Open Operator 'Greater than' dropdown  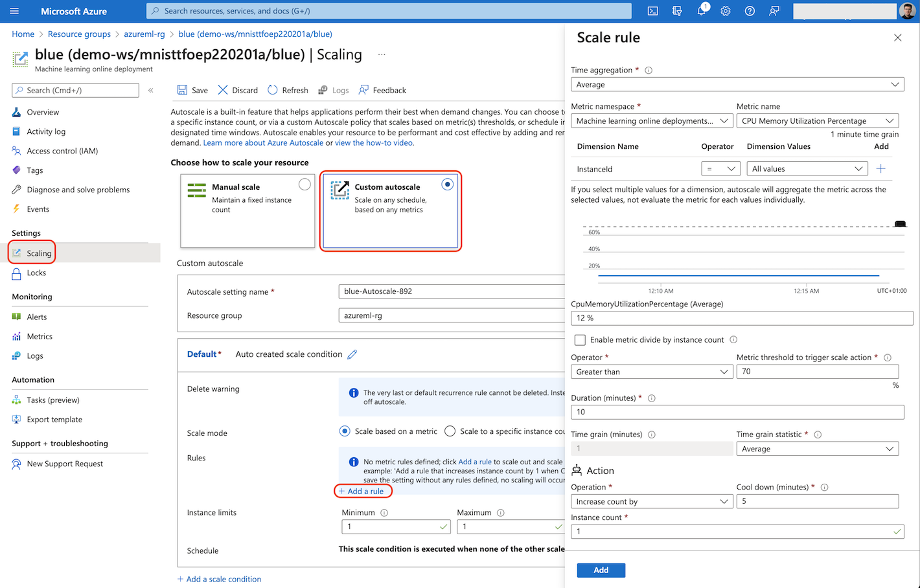click(652, 372)
